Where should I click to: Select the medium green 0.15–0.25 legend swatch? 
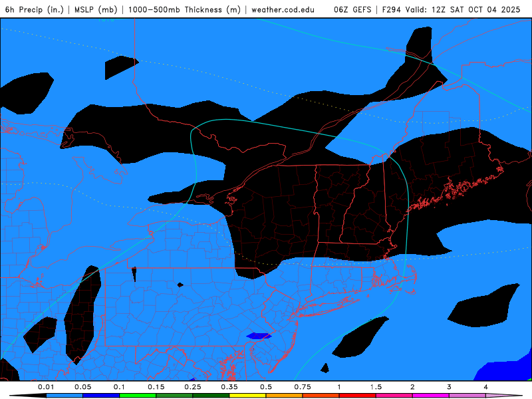click(x=174, y=396)
